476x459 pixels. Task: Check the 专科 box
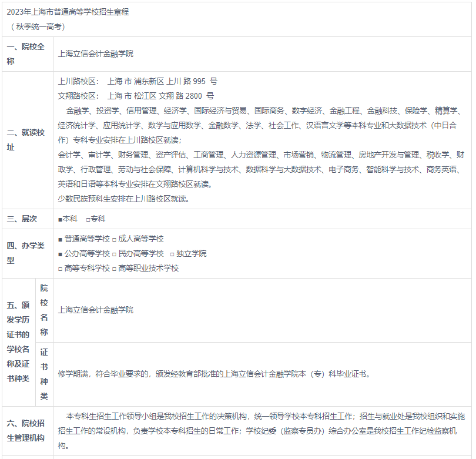click(x=88, y=219)
